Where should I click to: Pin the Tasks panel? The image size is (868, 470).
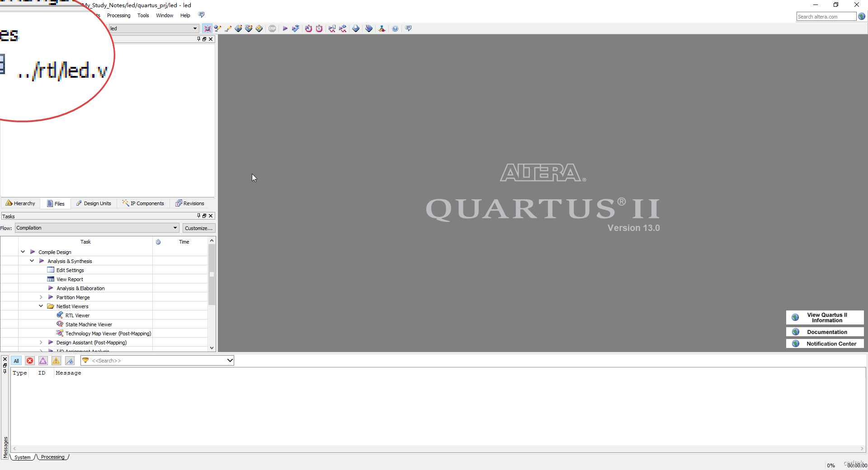[x=198, y=216]
